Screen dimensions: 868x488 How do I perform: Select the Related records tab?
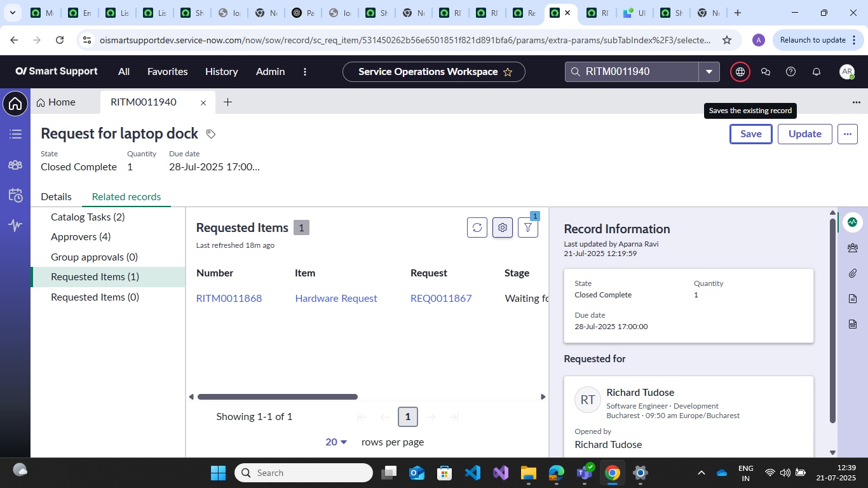coord(126,196)
